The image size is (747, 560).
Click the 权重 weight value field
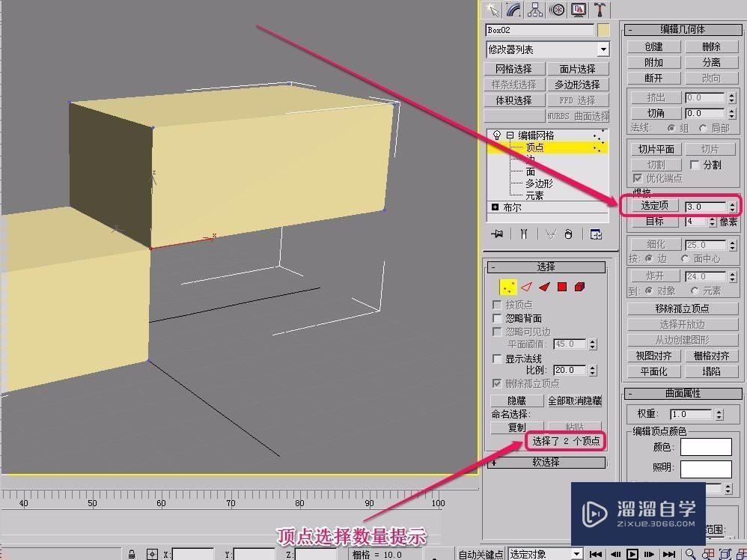coord(692,414)
